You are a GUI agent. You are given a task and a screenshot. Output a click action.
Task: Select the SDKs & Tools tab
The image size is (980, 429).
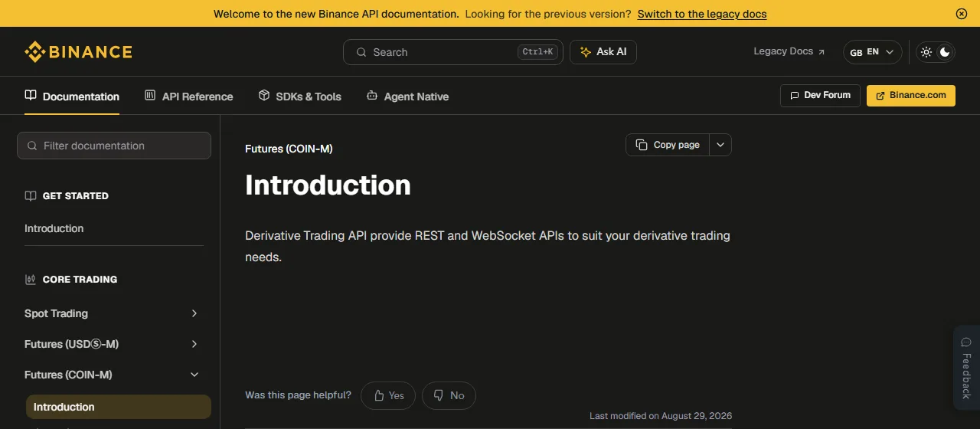(x=299, y=97)
